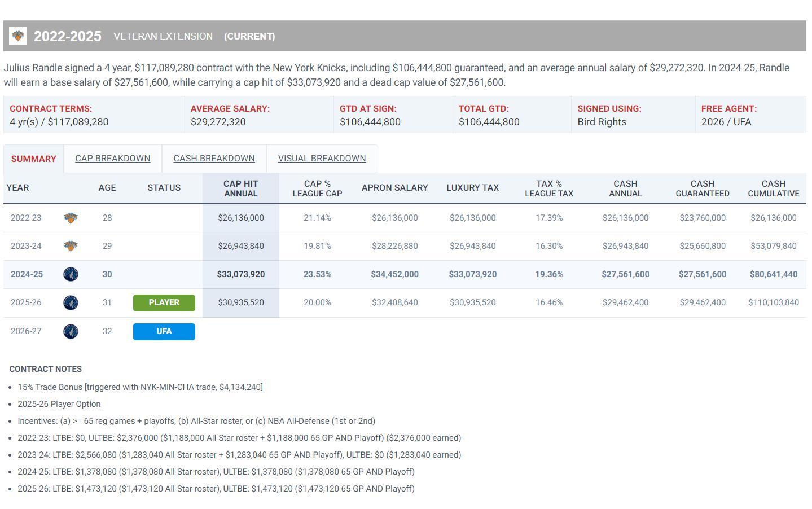This screenshot has width=812, height=509.
Task: Click the green PLAYER option badge
Action: (164, 302)
